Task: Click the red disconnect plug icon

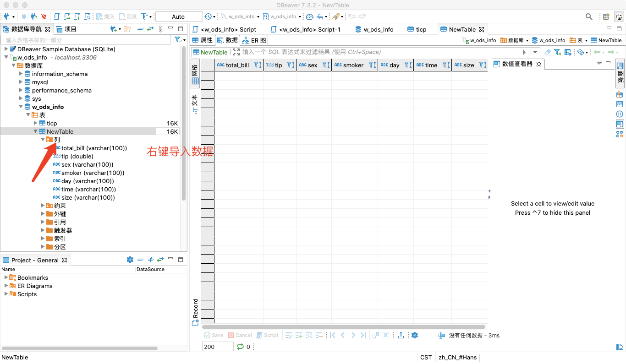Action: tap(44, 16)
